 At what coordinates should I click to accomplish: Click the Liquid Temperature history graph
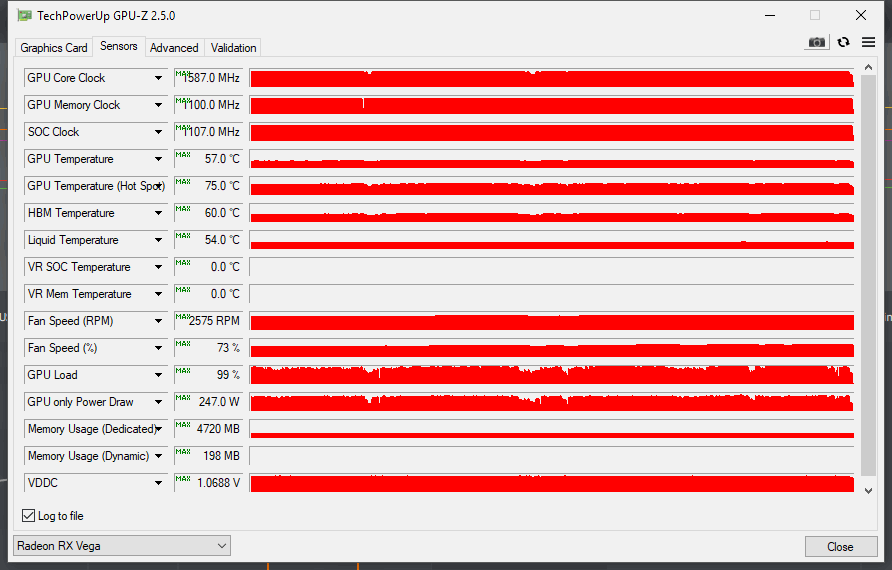[x=552, y=240]
